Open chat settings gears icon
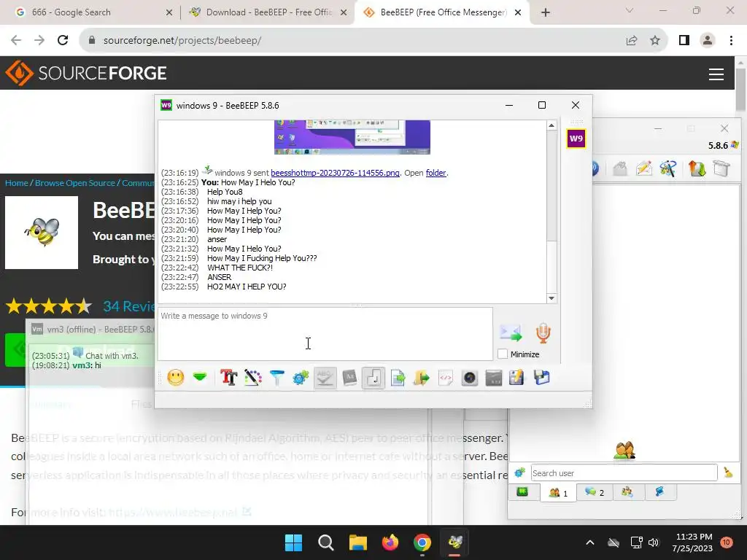 coord(301,378)
